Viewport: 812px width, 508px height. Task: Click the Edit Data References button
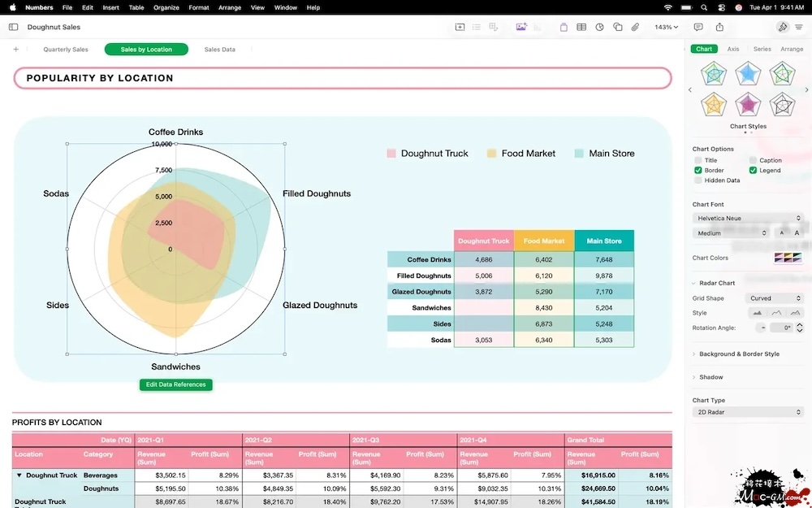point(175,384)
